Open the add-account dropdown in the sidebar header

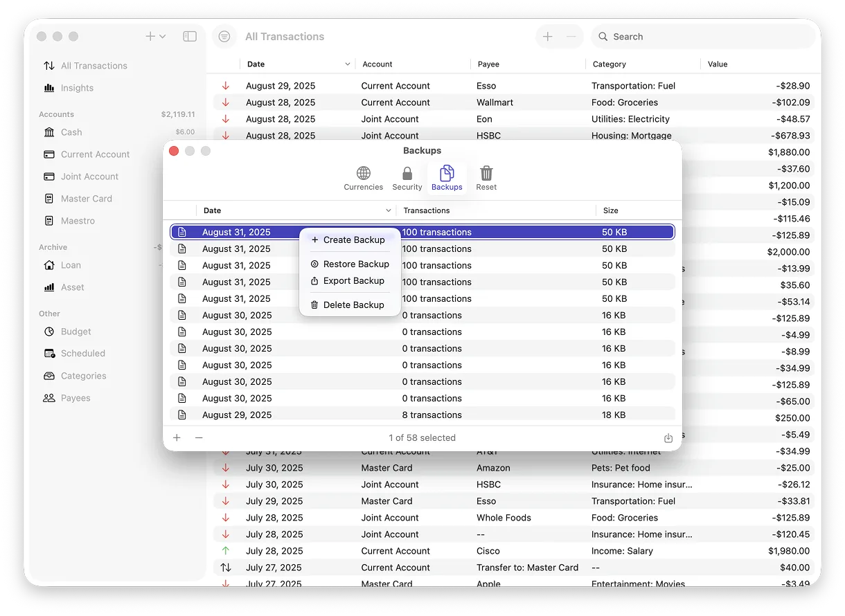pos(156,36)
